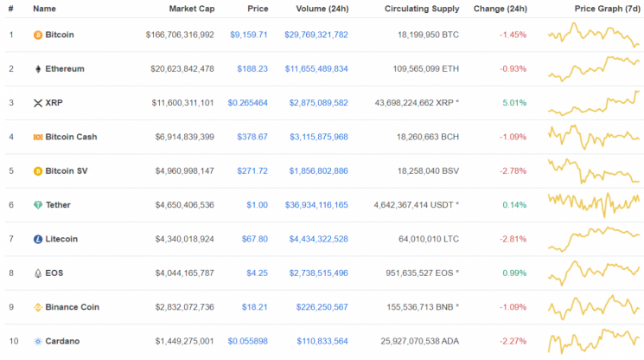Click Ethereum price $188.23
Image resolution: width=644 pixels, height=360 pixels.
click(x=252, y=69)
